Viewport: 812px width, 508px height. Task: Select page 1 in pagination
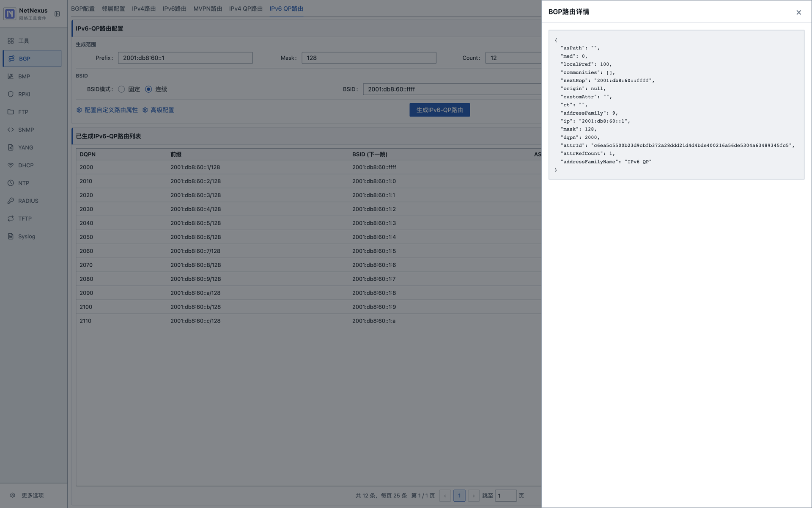click(459, 496)
